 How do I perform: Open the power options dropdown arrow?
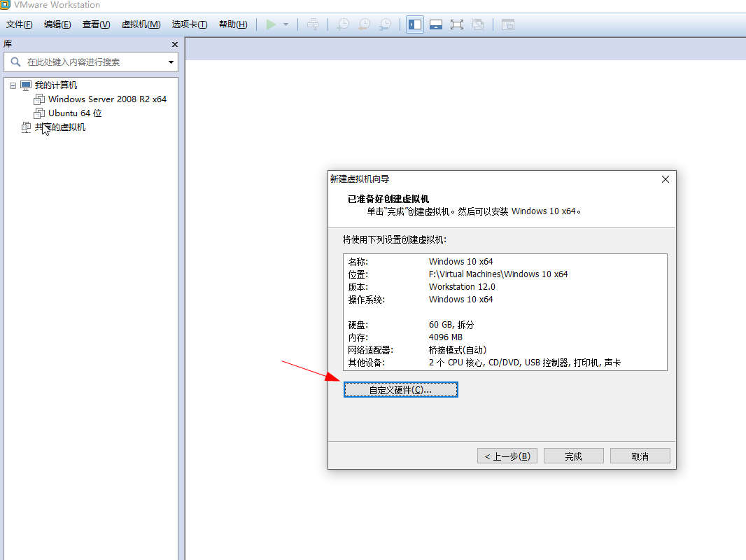tap(286, 24)
